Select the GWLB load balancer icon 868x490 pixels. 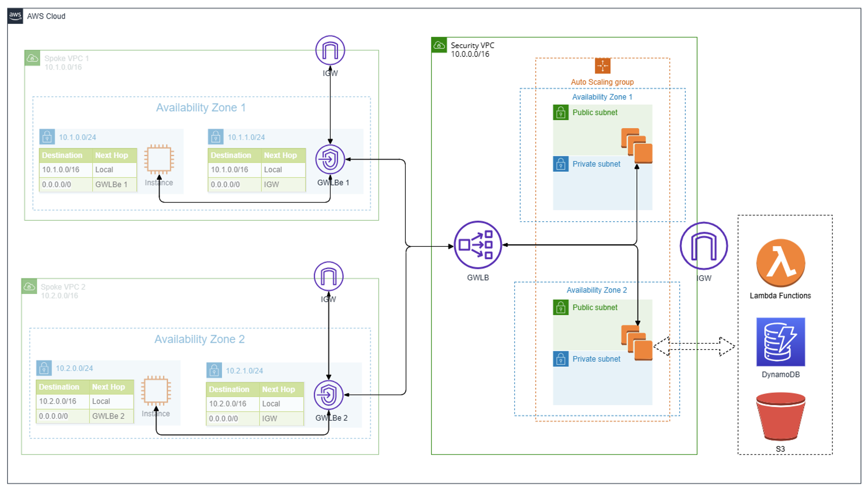(478, 245)
